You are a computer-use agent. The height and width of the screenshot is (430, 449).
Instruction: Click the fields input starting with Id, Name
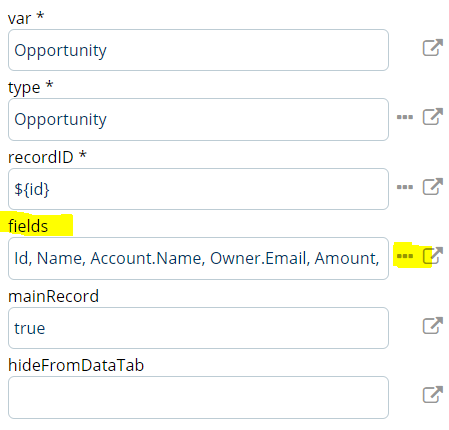(198, 258)
